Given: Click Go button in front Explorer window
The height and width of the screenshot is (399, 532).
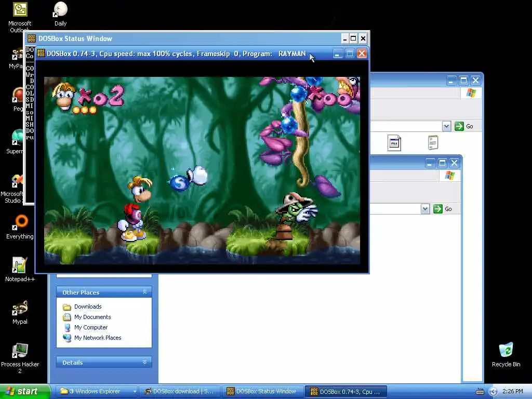Looking at the screenshot, I should [x=443, y=209].
